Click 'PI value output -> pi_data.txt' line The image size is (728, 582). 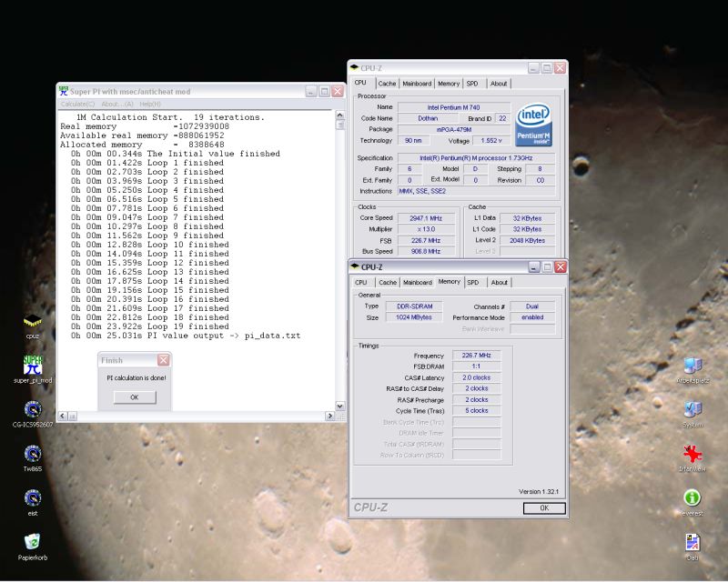click(186, 336)
